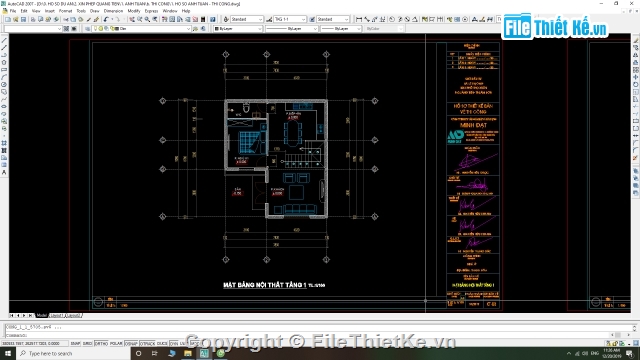
Task: Open Task View on the taskbar
Action: coord(155,353)
